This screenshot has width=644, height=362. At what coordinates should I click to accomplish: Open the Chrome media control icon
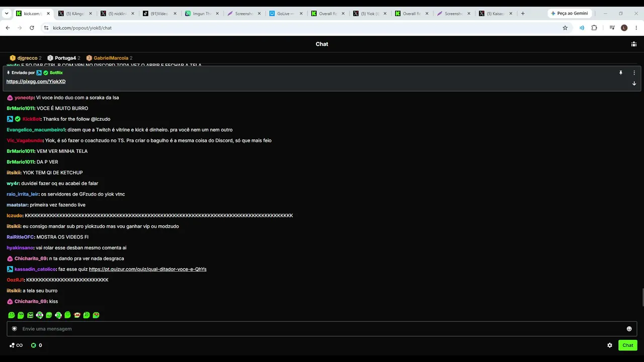pos(612,28)
